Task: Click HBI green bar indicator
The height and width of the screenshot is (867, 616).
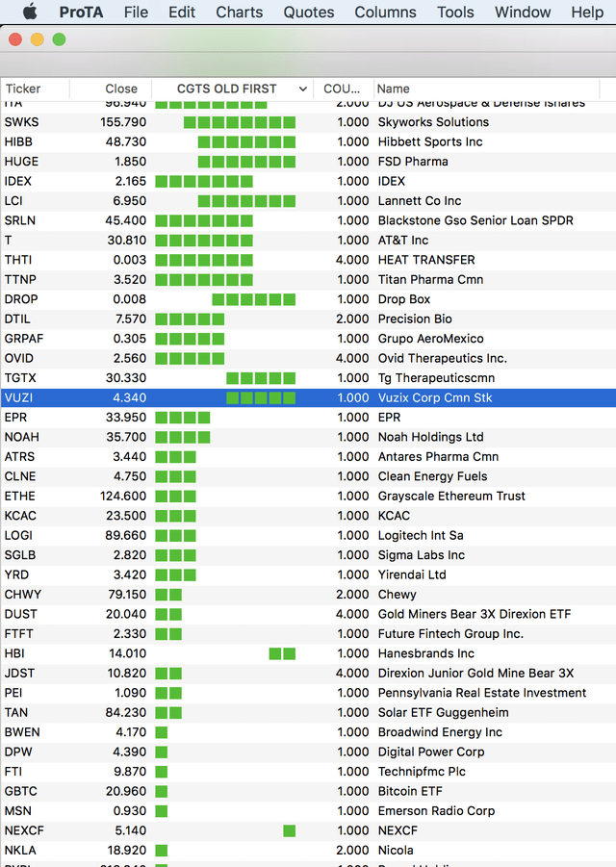Action: pos(282,654)
